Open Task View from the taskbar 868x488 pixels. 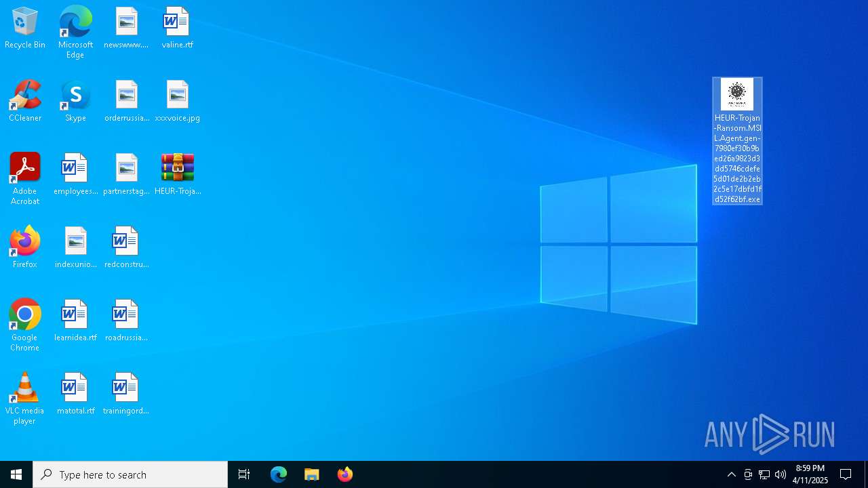coord(244,474)
